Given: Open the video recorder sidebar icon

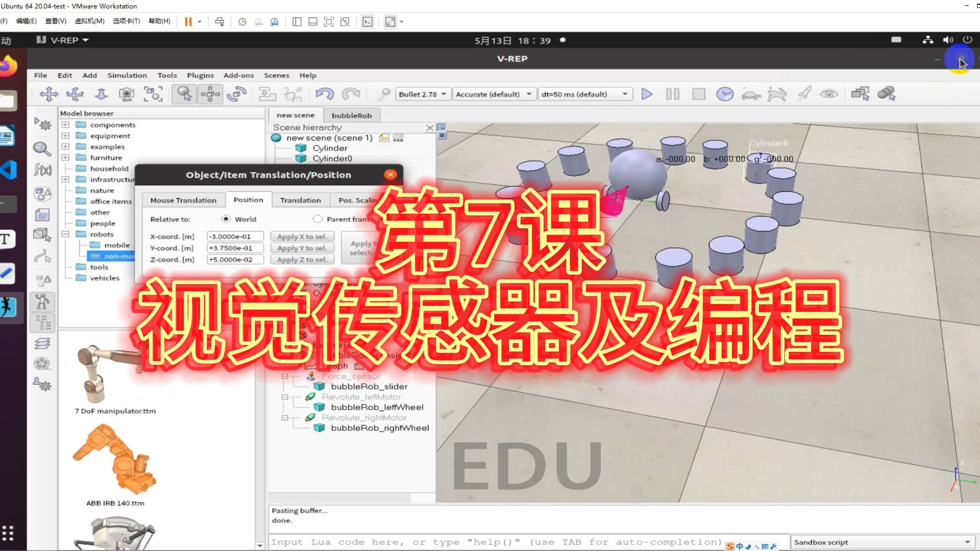Looking at the screenshot, I should (x=42, y=363).
